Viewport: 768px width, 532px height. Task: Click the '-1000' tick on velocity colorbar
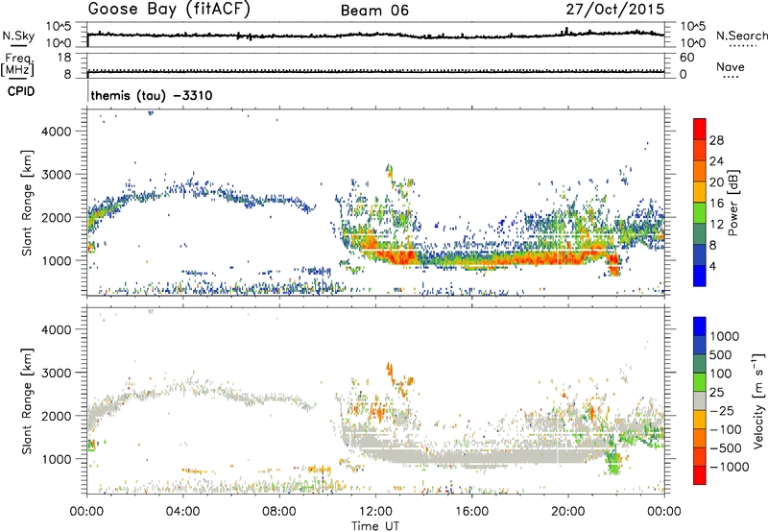[x=730, y=467]
